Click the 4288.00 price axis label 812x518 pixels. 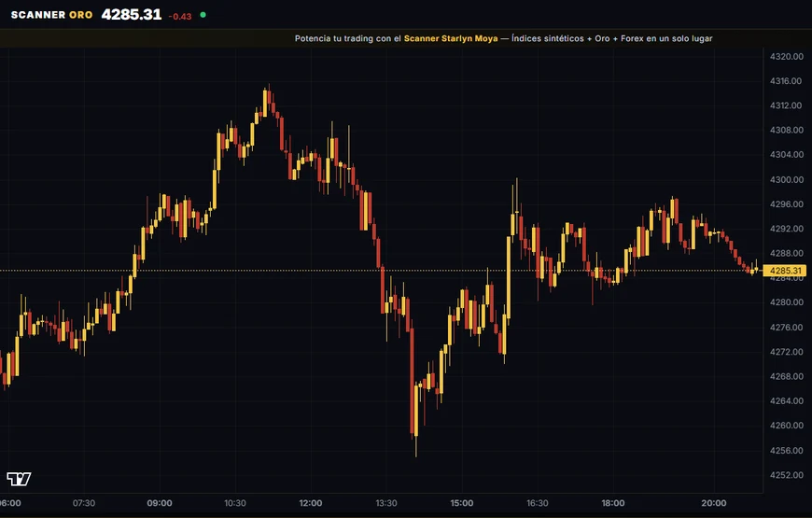tap(786, 253)
